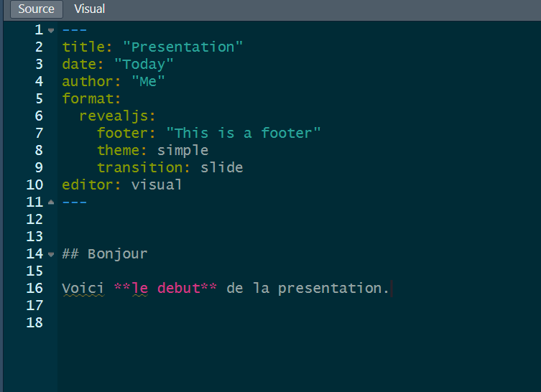
Task: Click the author value "Me"
Action: (148, 82)
